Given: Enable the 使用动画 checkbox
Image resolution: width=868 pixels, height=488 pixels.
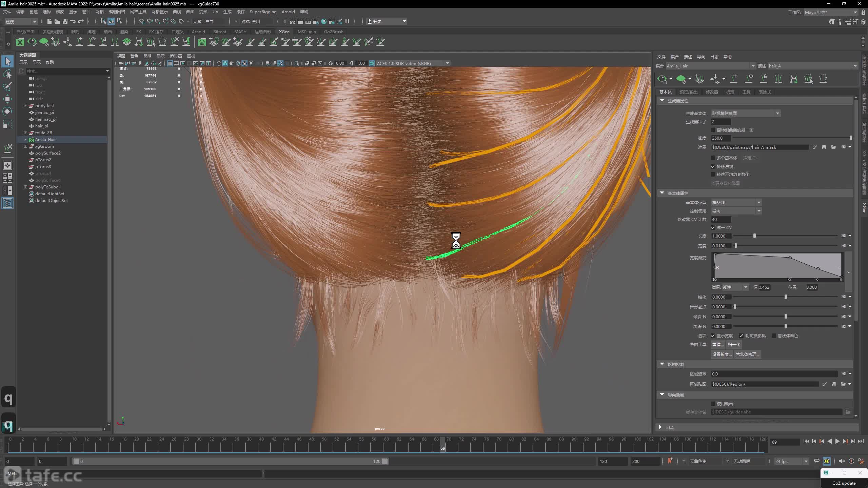Looking at the screenshot, I should [713, 404].
